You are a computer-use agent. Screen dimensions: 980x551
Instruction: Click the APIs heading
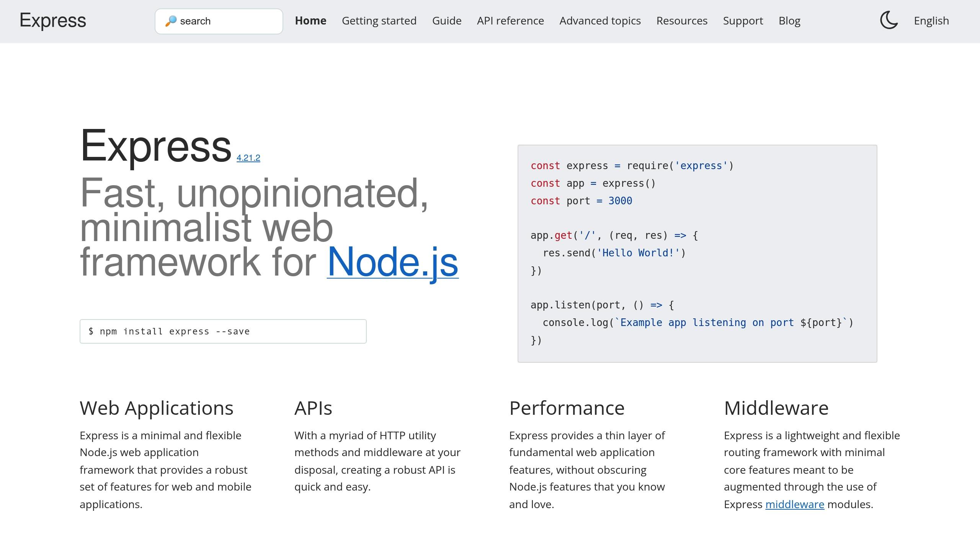pyautogui.click(x=313, y=408)
